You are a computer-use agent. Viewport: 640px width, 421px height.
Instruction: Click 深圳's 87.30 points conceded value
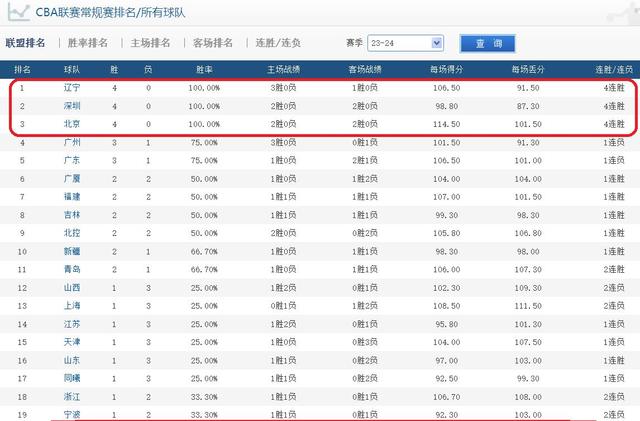528,106
